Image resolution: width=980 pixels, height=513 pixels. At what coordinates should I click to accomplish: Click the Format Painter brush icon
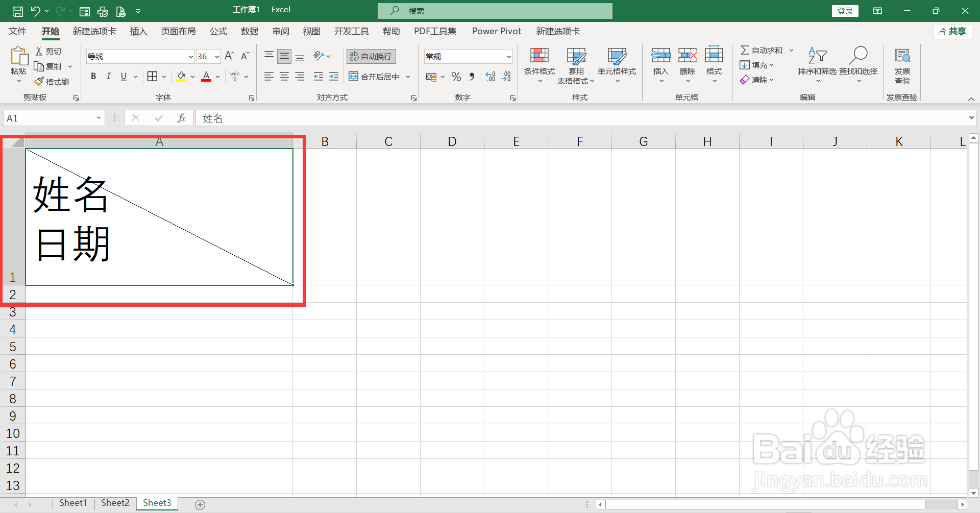(39, 81)
